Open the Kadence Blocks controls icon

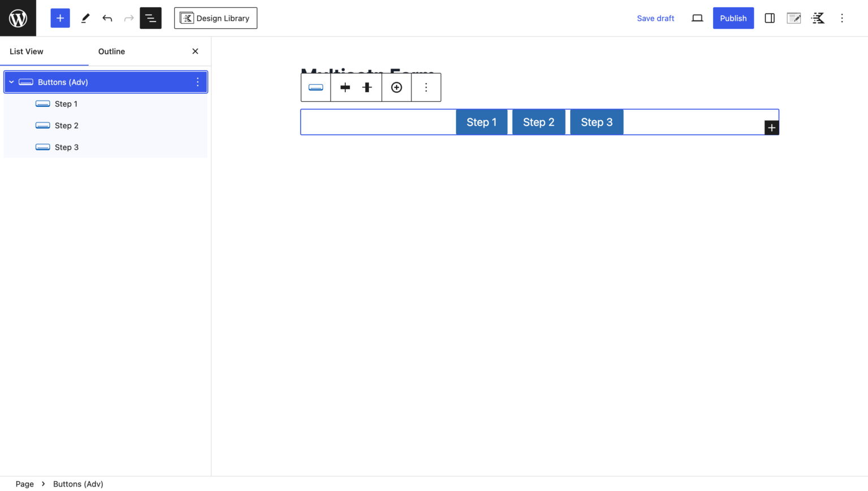pyautogui.click(x=818, y=18)
